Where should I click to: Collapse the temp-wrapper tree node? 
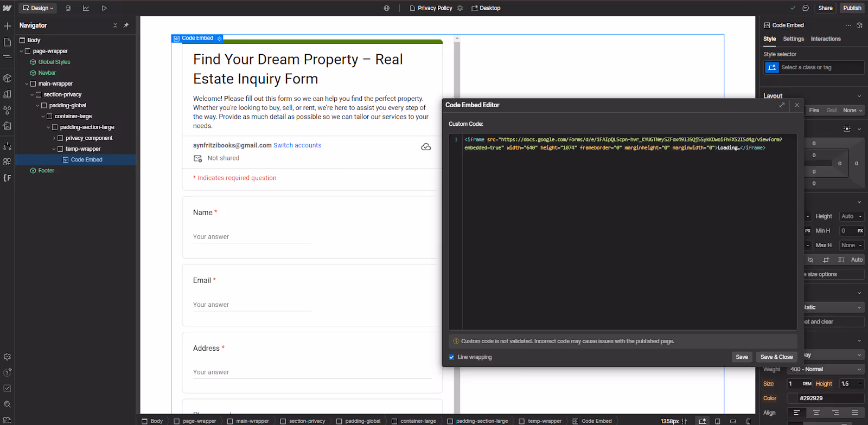[x=54, y=149]
